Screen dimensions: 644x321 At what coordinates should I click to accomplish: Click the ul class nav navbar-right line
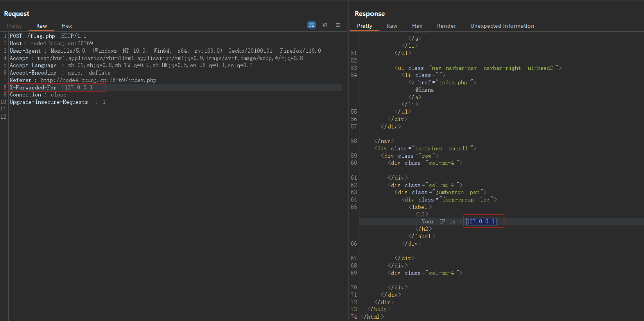478,68
